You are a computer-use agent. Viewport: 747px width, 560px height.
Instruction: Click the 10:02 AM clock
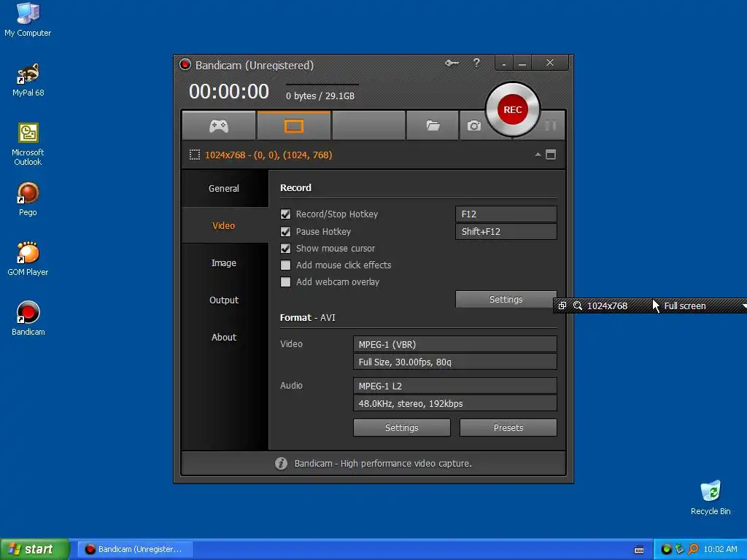click(720, 549)
